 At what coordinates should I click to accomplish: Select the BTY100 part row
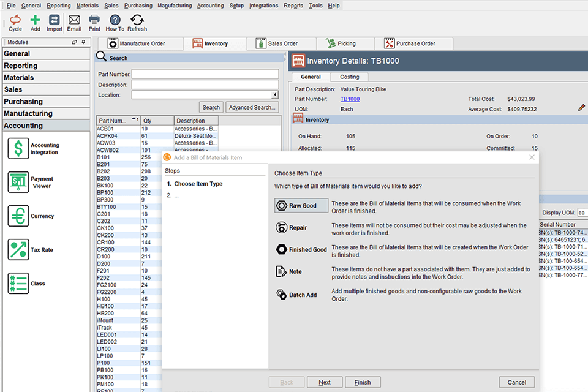[x=129, y=206]
